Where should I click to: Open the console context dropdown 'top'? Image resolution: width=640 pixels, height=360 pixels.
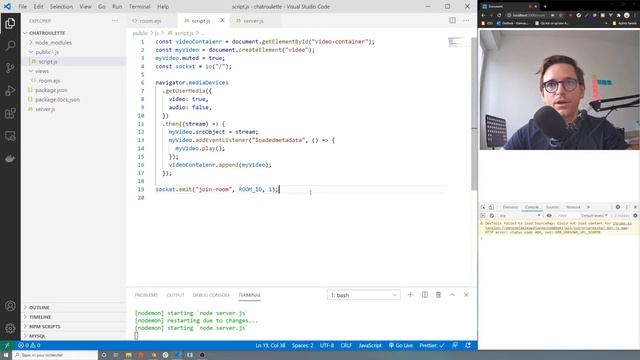pos(520,216)
